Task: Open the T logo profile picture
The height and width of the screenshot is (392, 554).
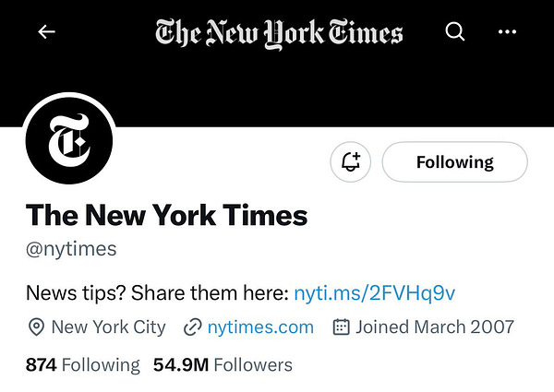Action: (x=69, y=140)
